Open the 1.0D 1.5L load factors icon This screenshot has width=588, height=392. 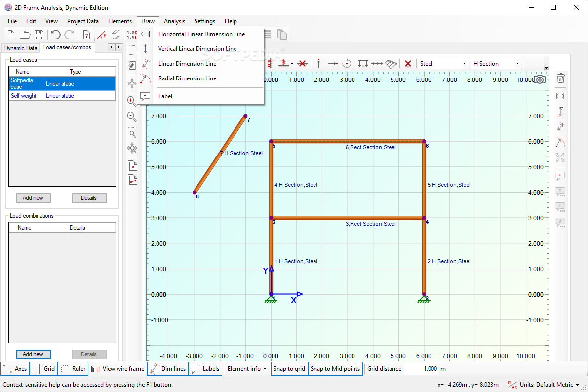pos(131,35)
